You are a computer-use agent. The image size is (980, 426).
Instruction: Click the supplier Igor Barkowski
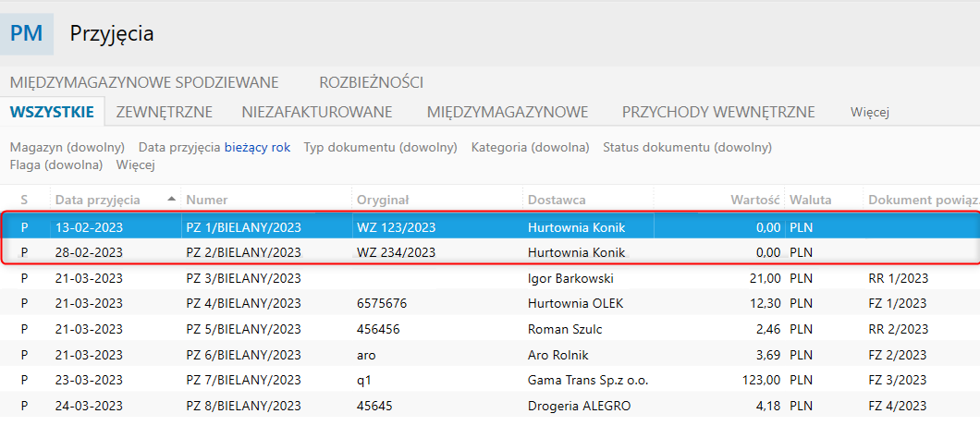coord(570,278)
